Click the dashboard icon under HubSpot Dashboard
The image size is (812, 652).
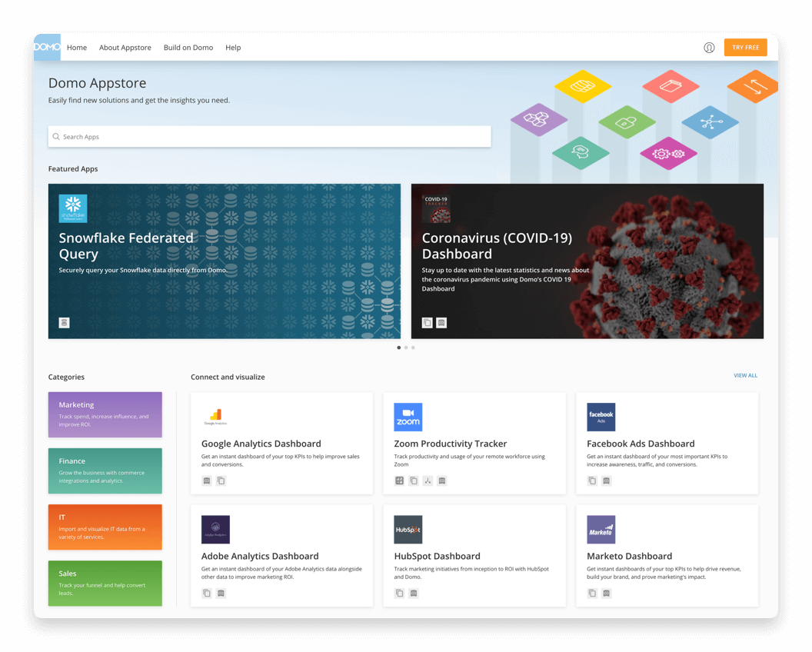(414, 593)
